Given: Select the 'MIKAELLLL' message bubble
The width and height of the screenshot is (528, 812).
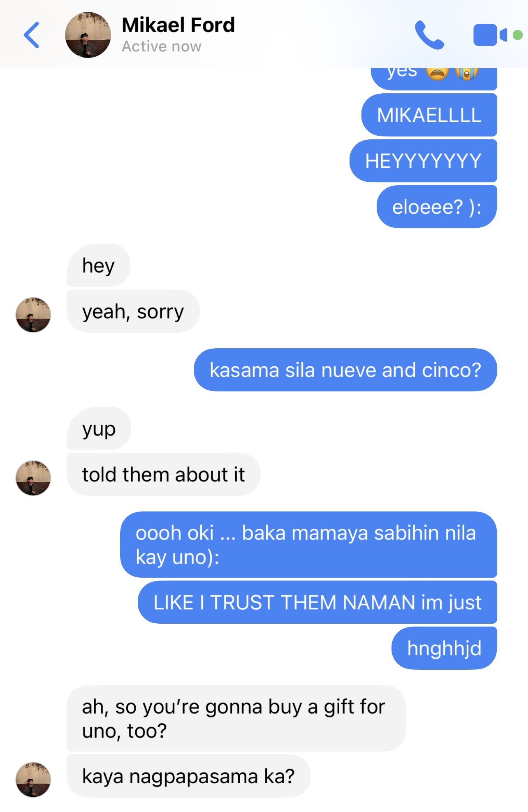Looking at the screenshot, I should 429,115.
